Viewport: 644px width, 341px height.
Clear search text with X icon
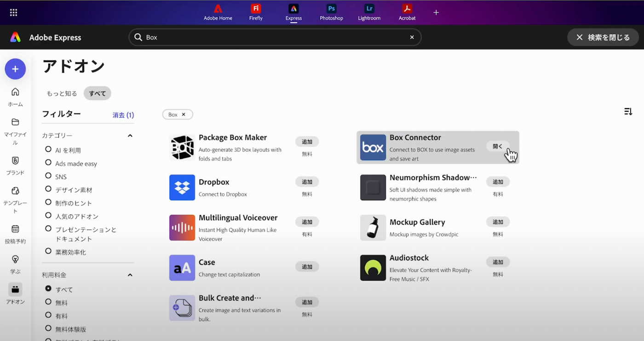[x=412, y=37]
